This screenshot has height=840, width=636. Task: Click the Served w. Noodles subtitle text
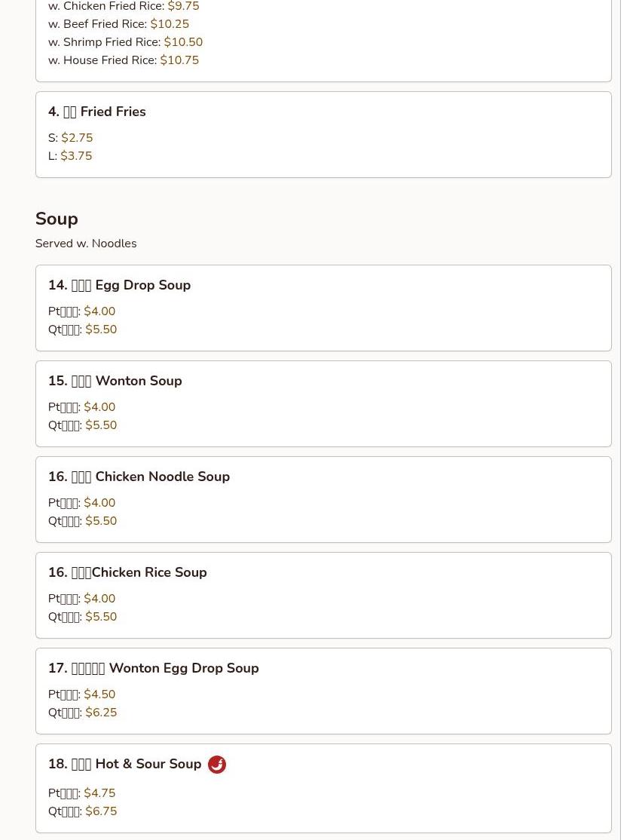[x=86, y=244]
